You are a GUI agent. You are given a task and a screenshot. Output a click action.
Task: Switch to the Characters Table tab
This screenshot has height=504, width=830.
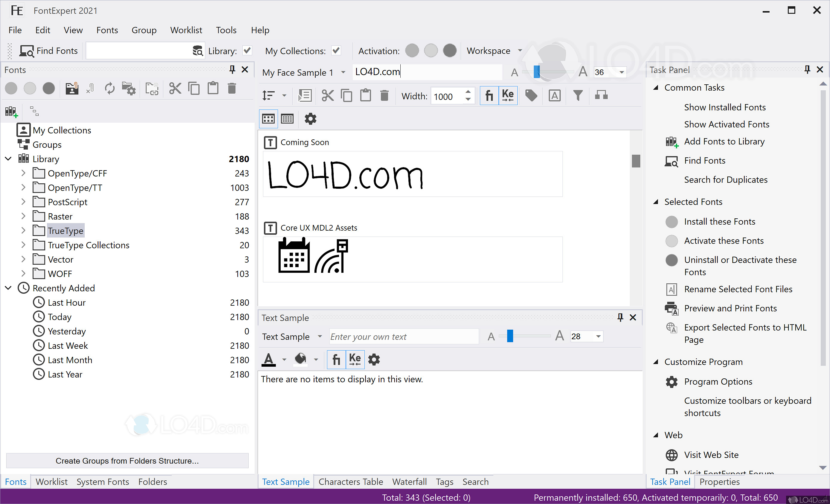point(351,482)
